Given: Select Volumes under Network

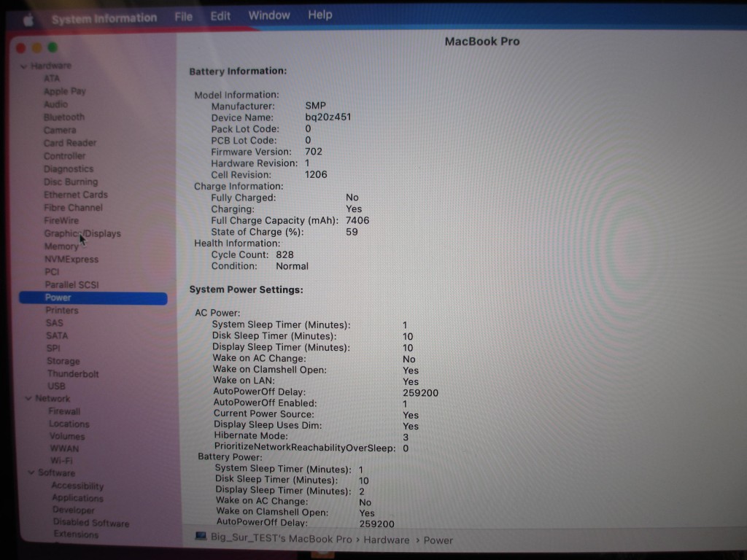Looking at the screenshot, I should [67, 436].
